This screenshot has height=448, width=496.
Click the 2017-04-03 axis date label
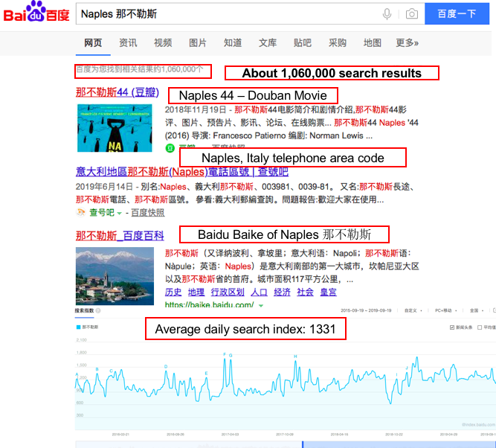230,435
